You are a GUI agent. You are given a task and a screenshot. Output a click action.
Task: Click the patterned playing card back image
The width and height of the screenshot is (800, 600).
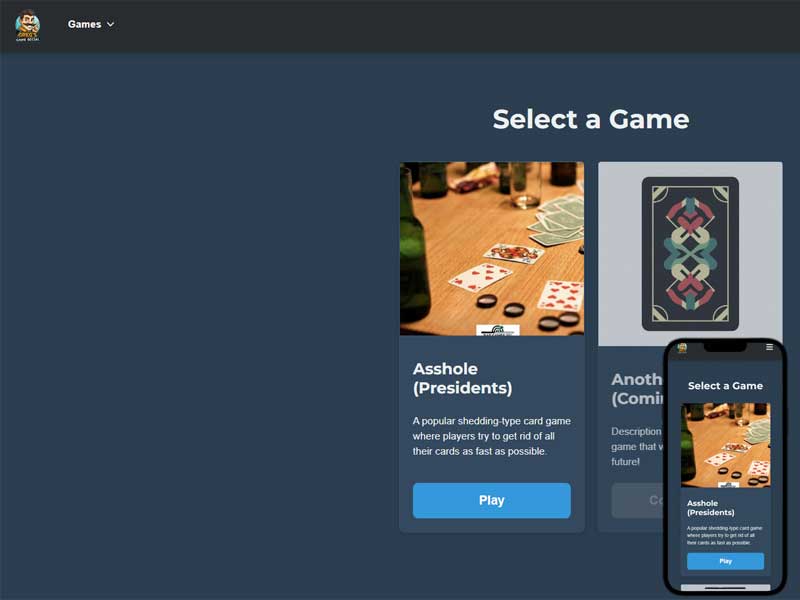(690, 254)
